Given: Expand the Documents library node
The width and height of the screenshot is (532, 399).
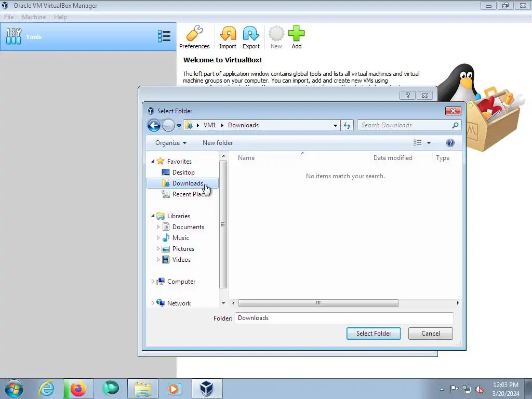Looking at the screenshot, I should (158, 227).
